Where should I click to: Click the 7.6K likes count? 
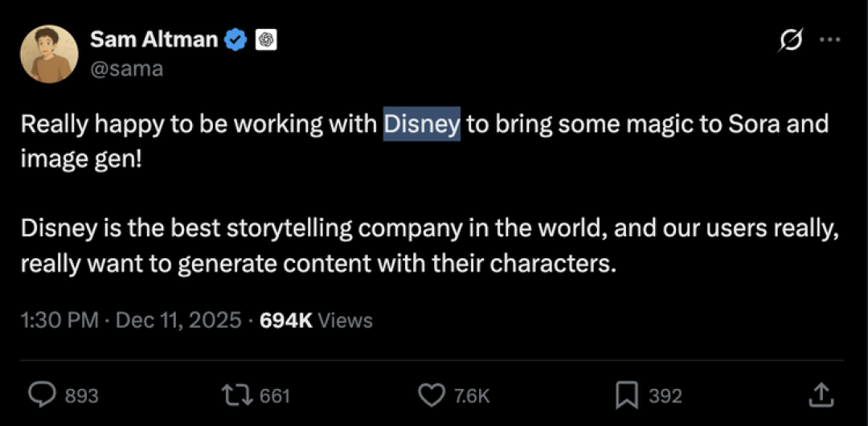point(473,396)
